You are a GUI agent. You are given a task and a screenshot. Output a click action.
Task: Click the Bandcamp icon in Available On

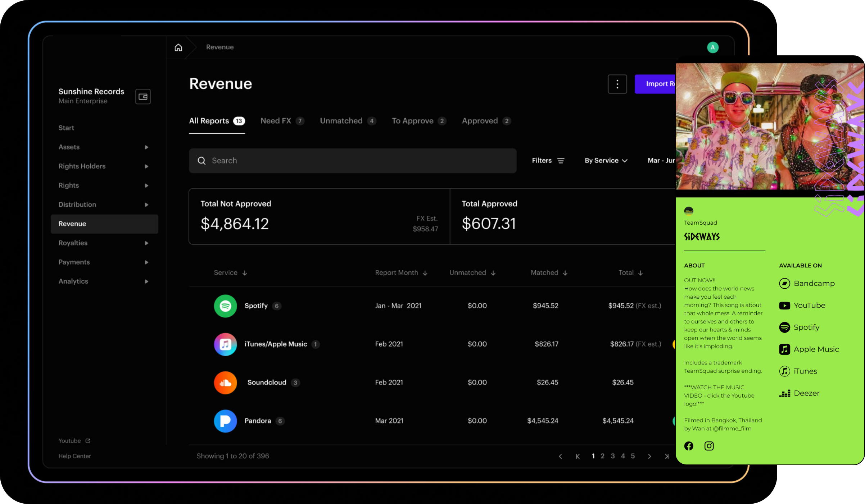pos(784,283)
